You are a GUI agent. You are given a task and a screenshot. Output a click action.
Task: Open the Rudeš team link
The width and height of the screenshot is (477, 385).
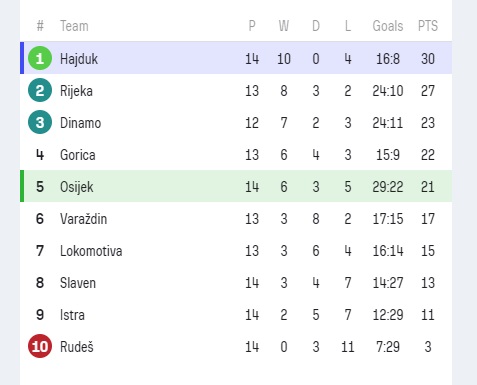77,346
